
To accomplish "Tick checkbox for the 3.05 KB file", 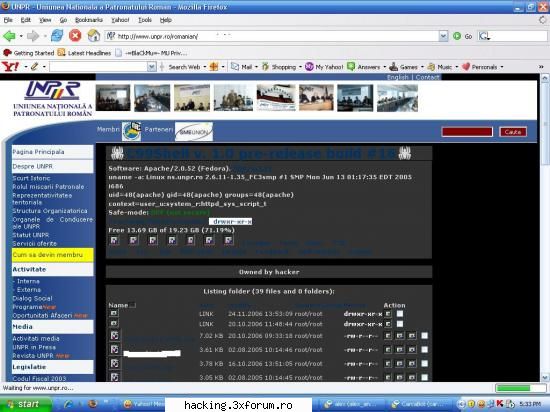I will coord(424,378).
